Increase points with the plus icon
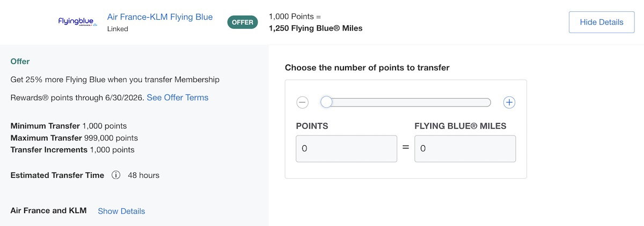 509,102
